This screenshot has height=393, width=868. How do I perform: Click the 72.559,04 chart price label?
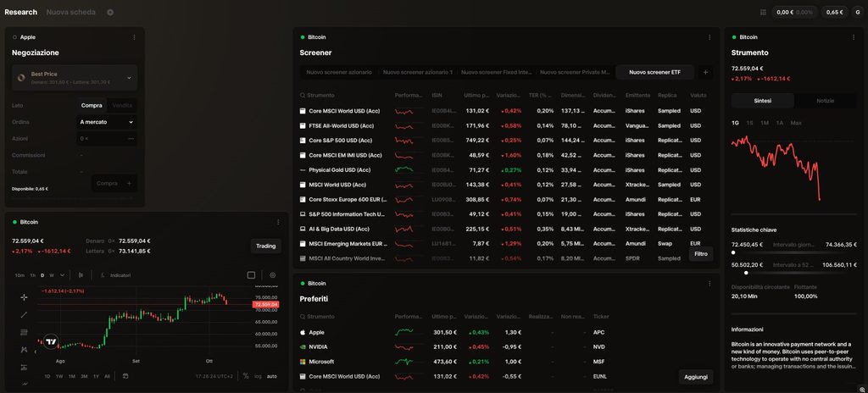coord(265,304)
